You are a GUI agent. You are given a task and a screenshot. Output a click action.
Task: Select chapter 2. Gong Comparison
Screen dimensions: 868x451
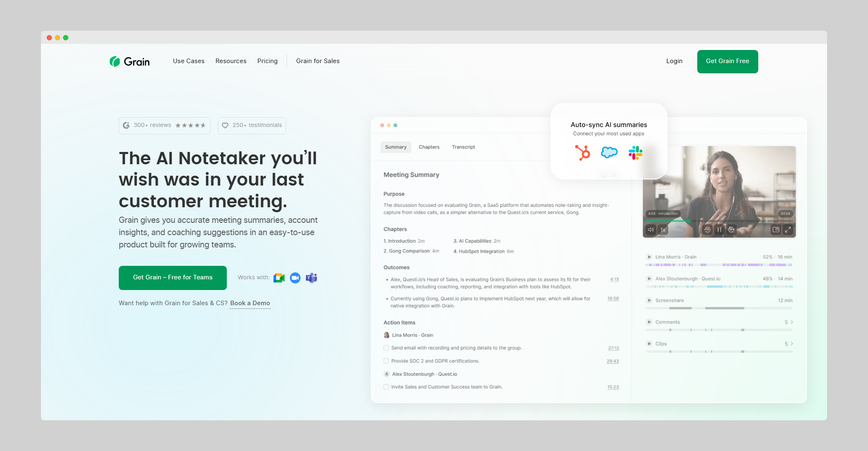click(411, 251)
